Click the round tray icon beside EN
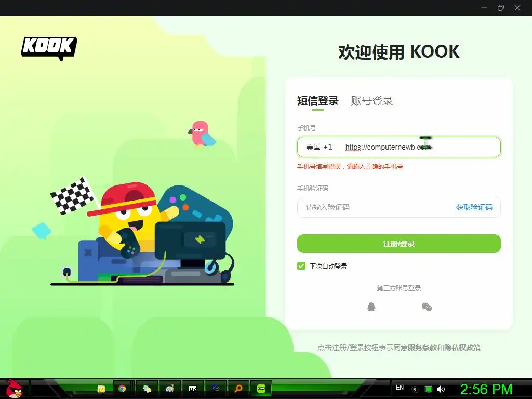 415,390
